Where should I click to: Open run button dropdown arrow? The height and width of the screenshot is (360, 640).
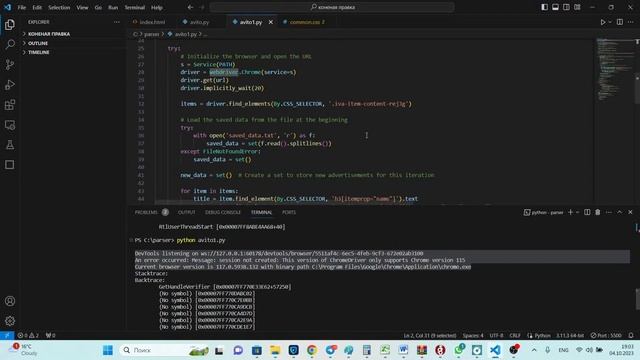point(610,22)
